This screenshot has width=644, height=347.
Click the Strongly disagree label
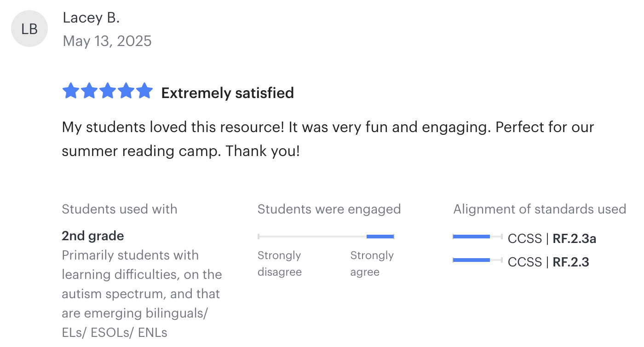279,264
